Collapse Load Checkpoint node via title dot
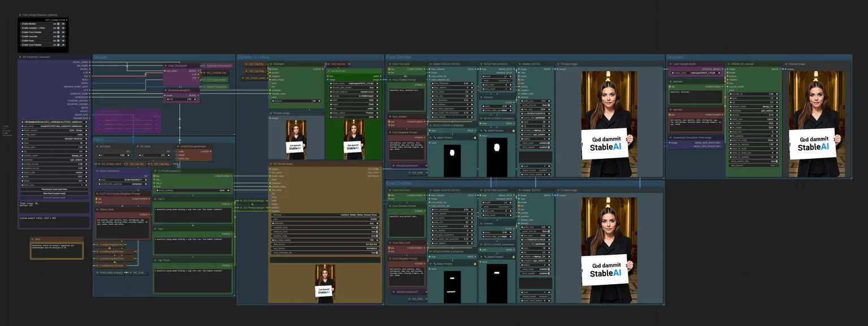868x326 pixels. [x=165, y=66]
